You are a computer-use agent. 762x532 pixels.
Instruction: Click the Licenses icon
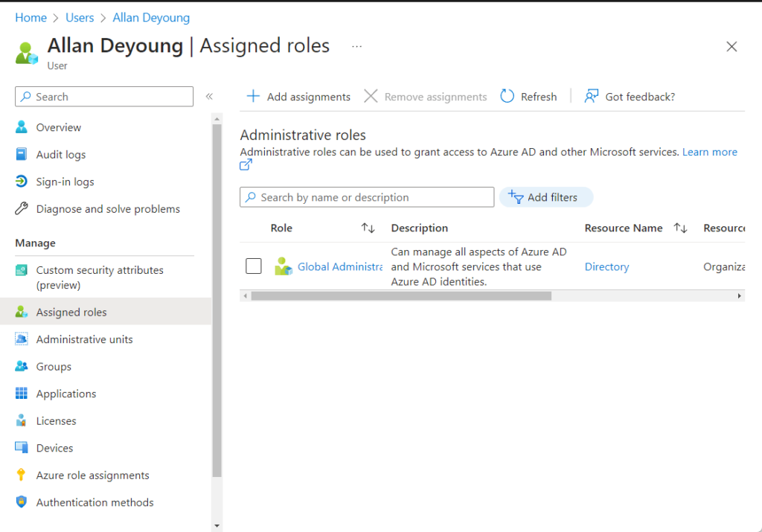22,420
